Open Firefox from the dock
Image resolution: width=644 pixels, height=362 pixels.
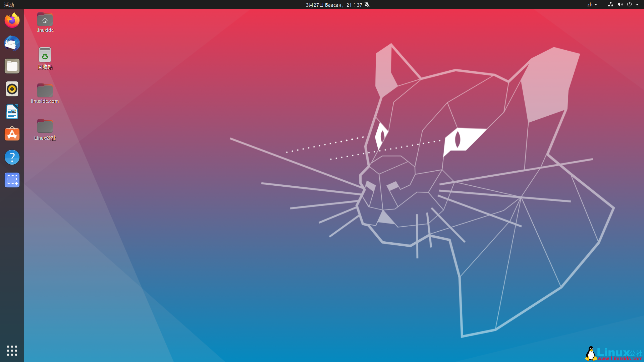pos(12,20)
